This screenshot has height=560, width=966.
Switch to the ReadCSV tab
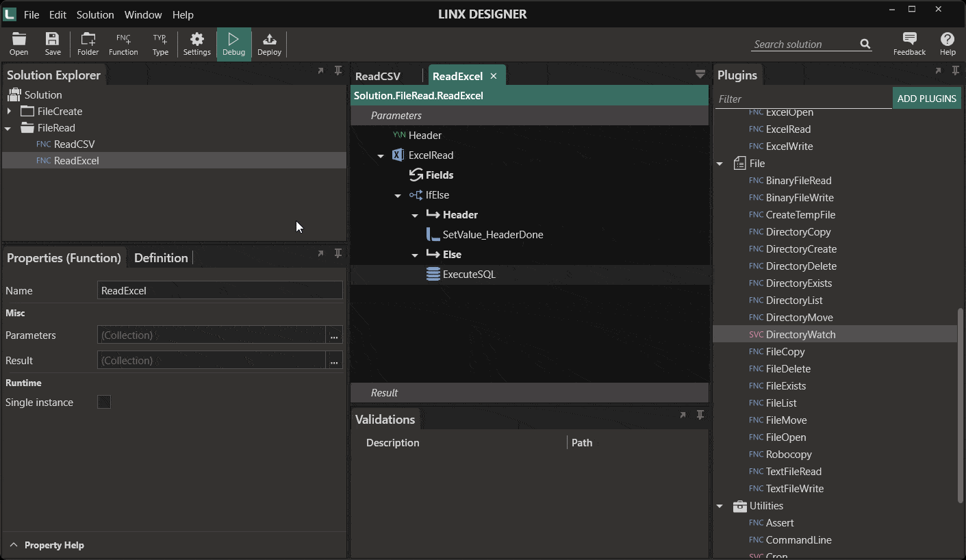click(378, 76)
